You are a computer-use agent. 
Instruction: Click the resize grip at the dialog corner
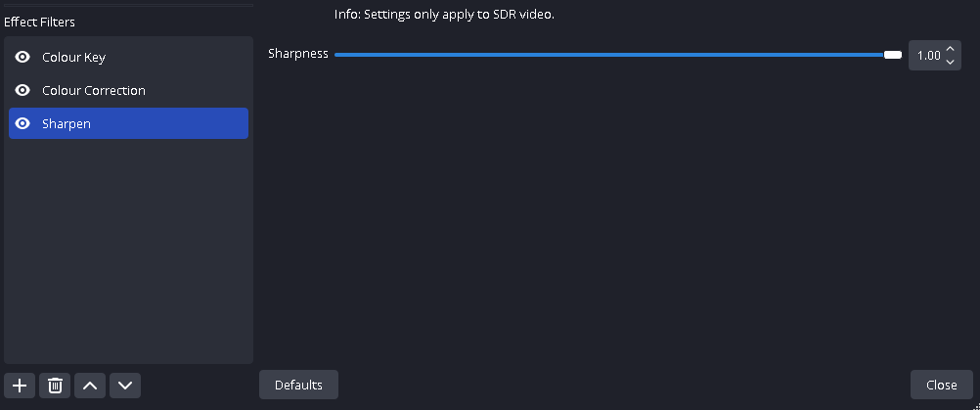tap(976, 406)
